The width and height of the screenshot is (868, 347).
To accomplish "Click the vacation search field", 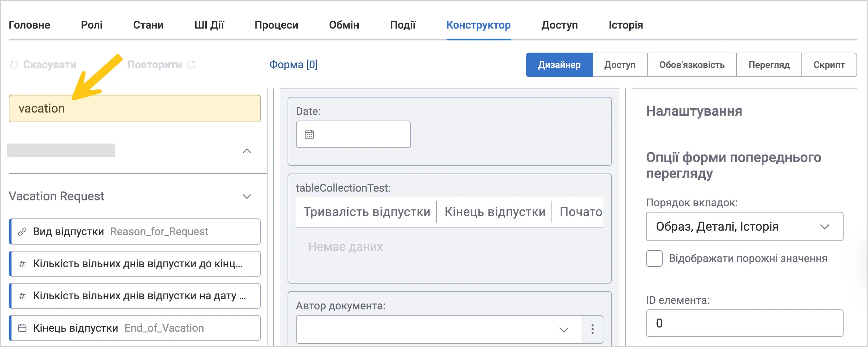I will point(135,108).
